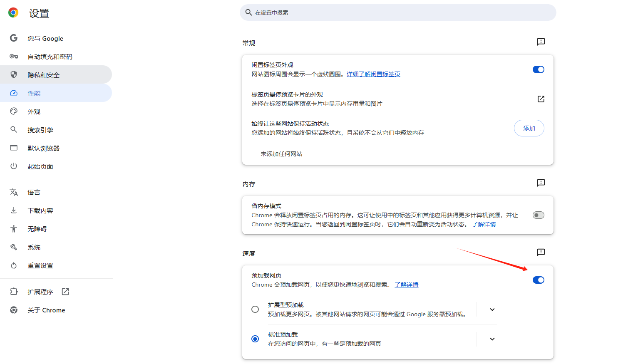628x364 pixels.
Task: Send feedback icon for 内存 section
Action: 541,183
